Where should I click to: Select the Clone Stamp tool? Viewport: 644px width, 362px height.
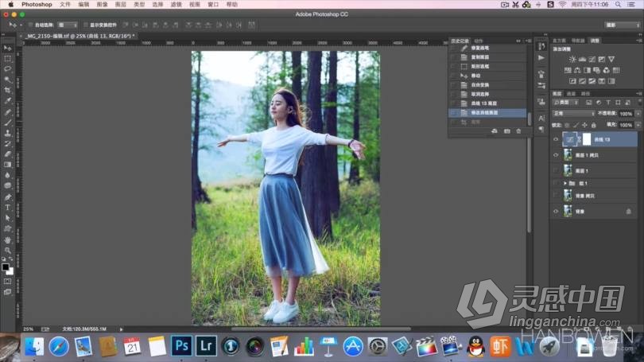tap(7, 133)
